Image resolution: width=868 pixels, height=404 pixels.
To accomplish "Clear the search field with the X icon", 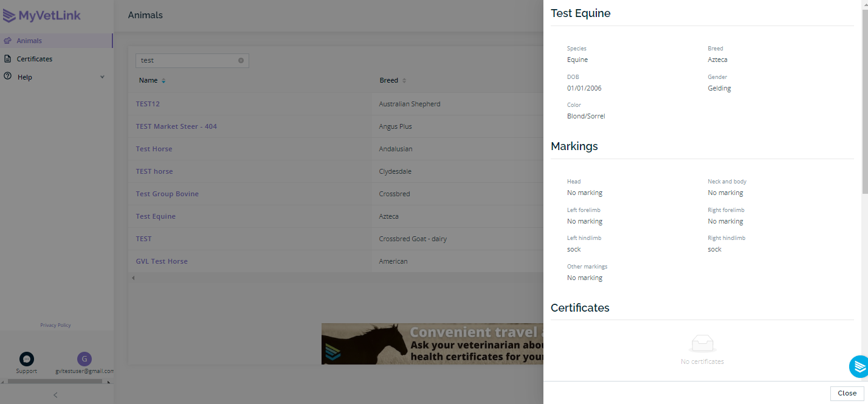I will click(241, 60).
